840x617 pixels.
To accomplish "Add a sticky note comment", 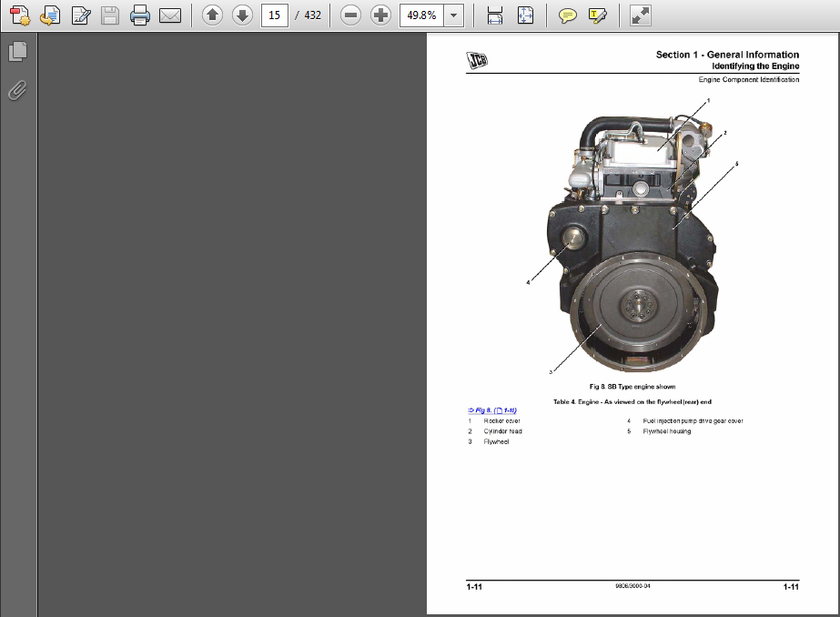I will click(x=568, y=15).
